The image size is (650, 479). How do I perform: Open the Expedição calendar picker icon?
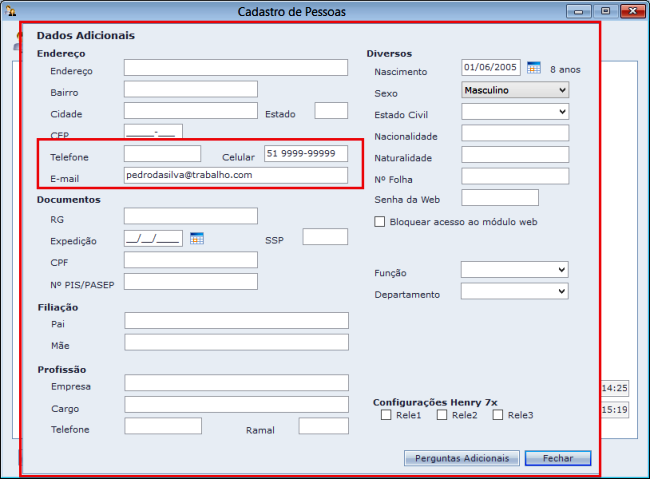click(x=197, y=238)
